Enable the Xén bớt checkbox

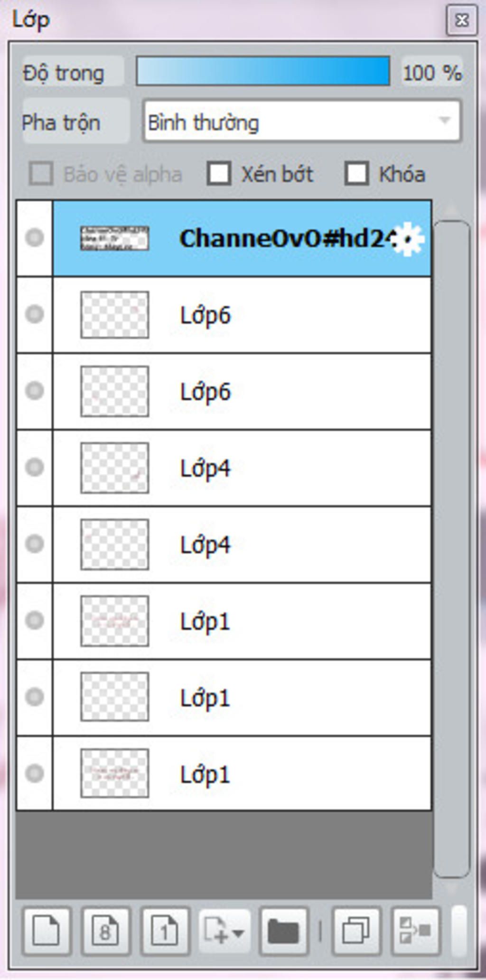[219, 173]
